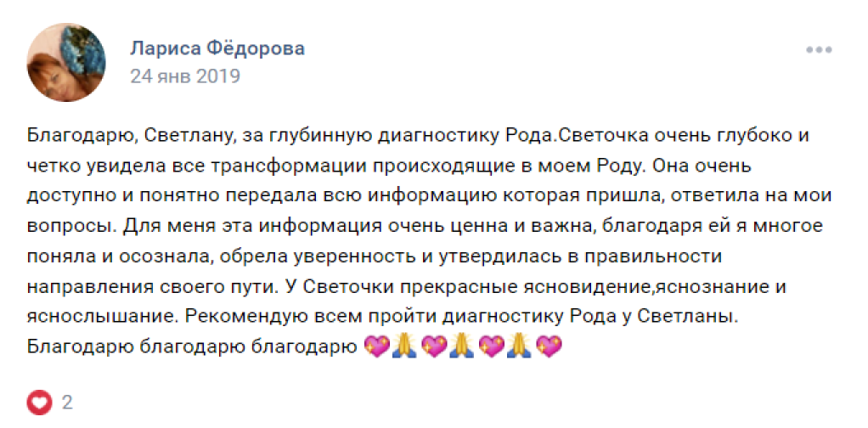Like the post with the heart icon

point(40,402)
